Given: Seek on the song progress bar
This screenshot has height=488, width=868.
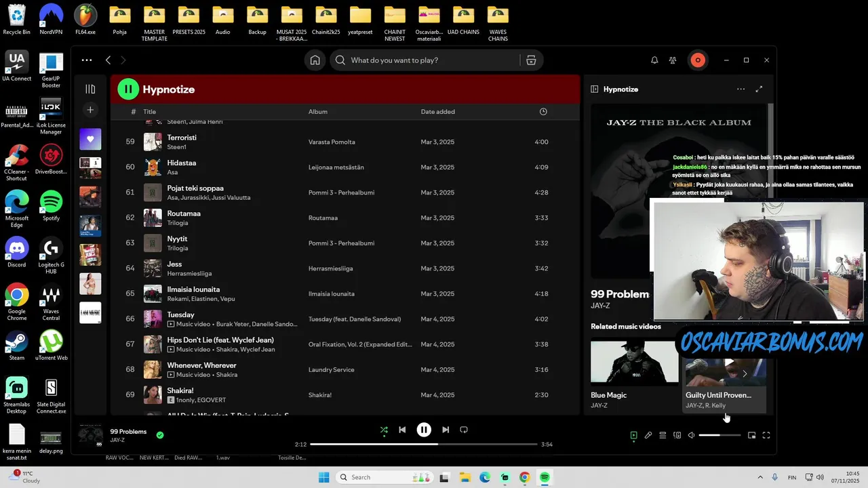Looking at the screenshot, I should pos(424,445).
